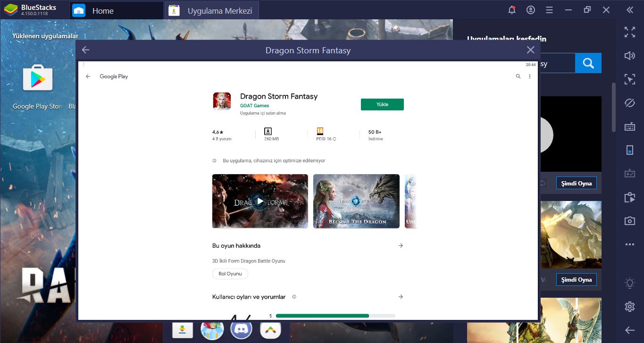Click the info icon beside Kullanıcı oyları

coord(294,297)
